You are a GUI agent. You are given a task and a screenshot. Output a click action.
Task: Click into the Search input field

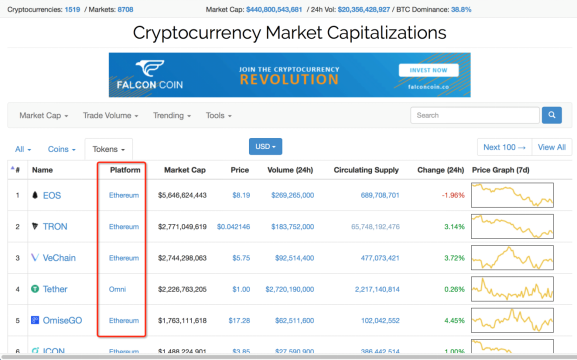coord(475,115)
